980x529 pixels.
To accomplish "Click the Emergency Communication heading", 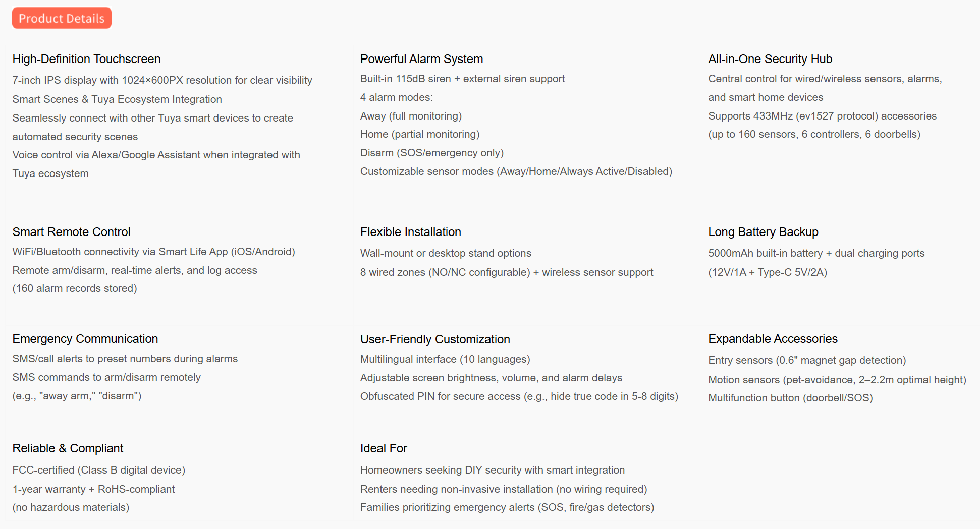I will point(85,339).
